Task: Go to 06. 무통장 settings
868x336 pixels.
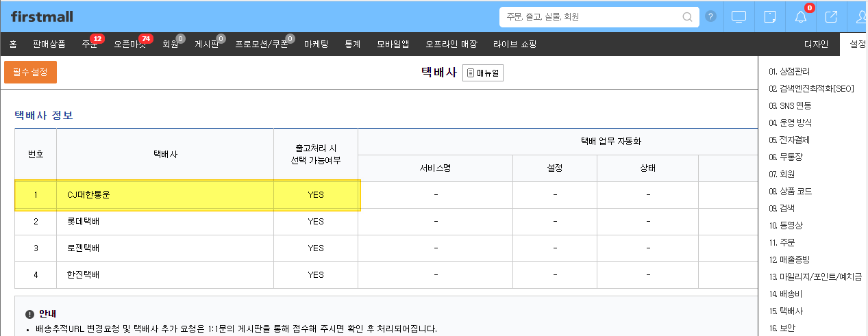Action: pos(786,157)
